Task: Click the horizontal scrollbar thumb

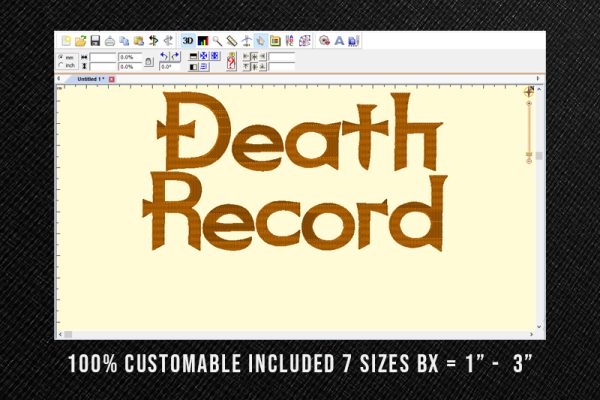Action: (68, 335)
